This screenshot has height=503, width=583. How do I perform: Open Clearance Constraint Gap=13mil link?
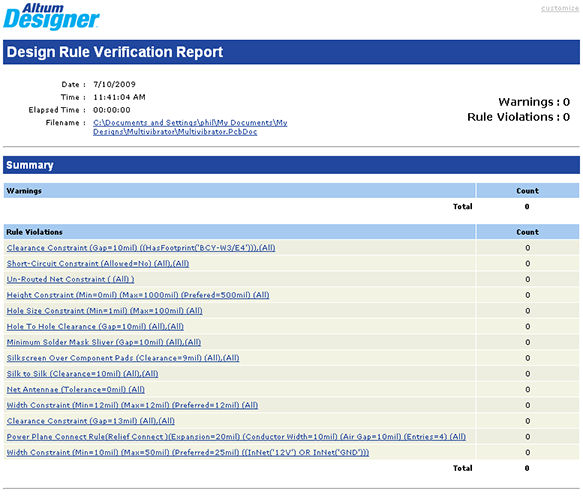[90, 421]
